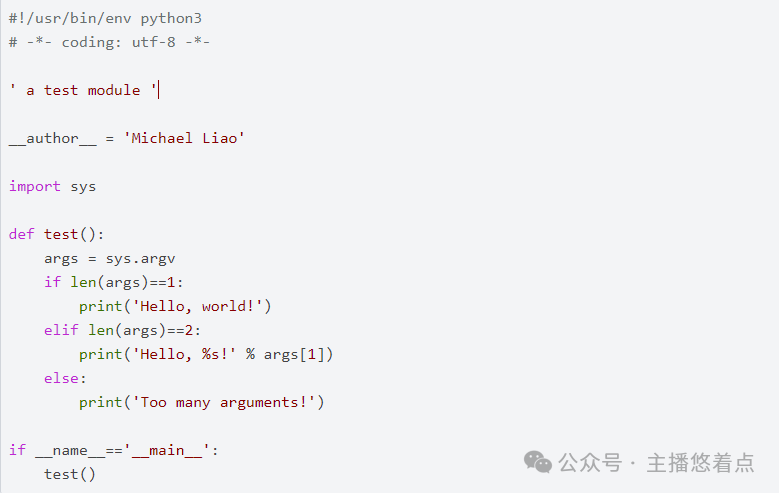Click the import keyword
Screen dimensions: 779x493
pos(35,186)
